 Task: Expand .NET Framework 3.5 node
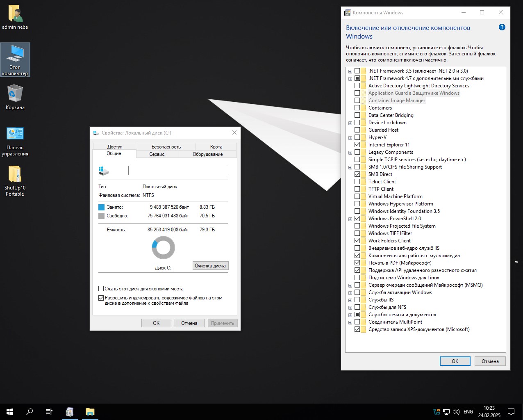(x=350, y=71)
